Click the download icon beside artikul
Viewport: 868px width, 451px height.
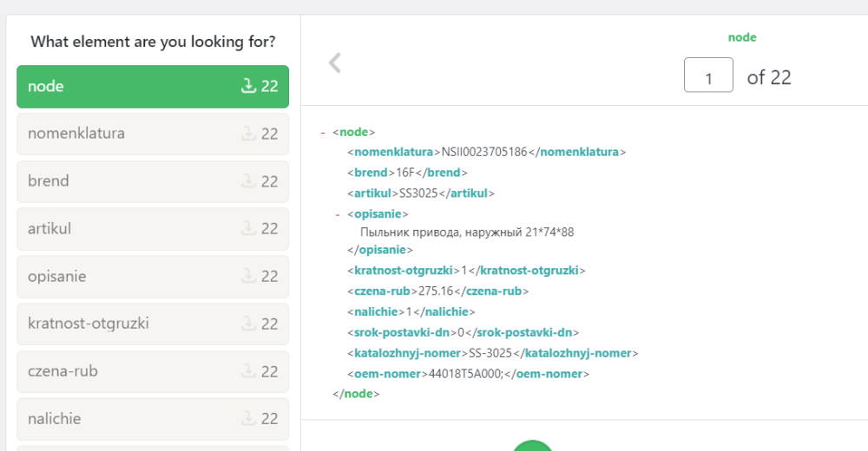(x=248, y=229)
